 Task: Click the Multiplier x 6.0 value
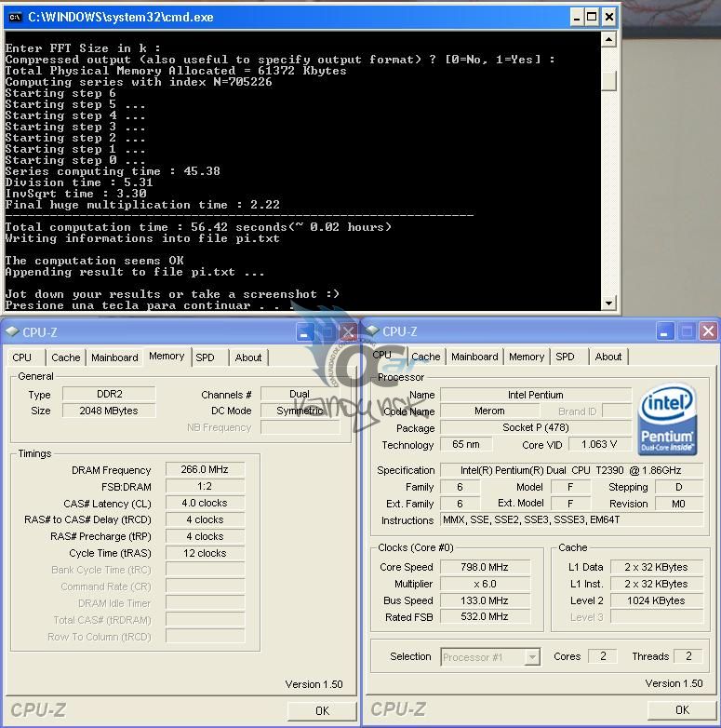[x=485, y=584]
